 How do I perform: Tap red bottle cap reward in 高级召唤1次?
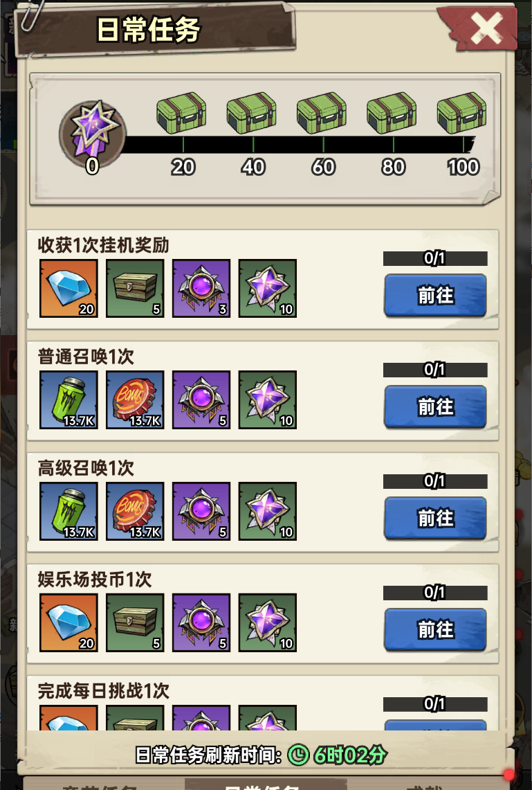coord(135,511)
